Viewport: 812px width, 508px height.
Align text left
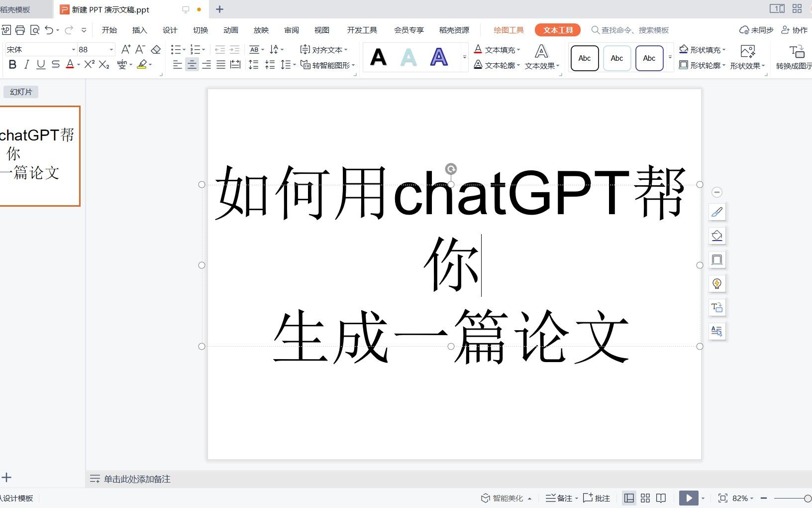point(177,65)
